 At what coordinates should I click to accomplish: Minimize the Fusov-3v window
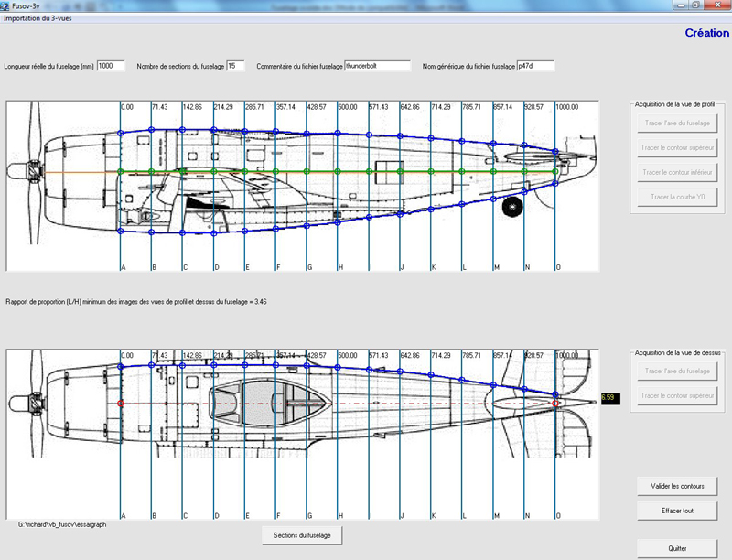tap(680, 5)
